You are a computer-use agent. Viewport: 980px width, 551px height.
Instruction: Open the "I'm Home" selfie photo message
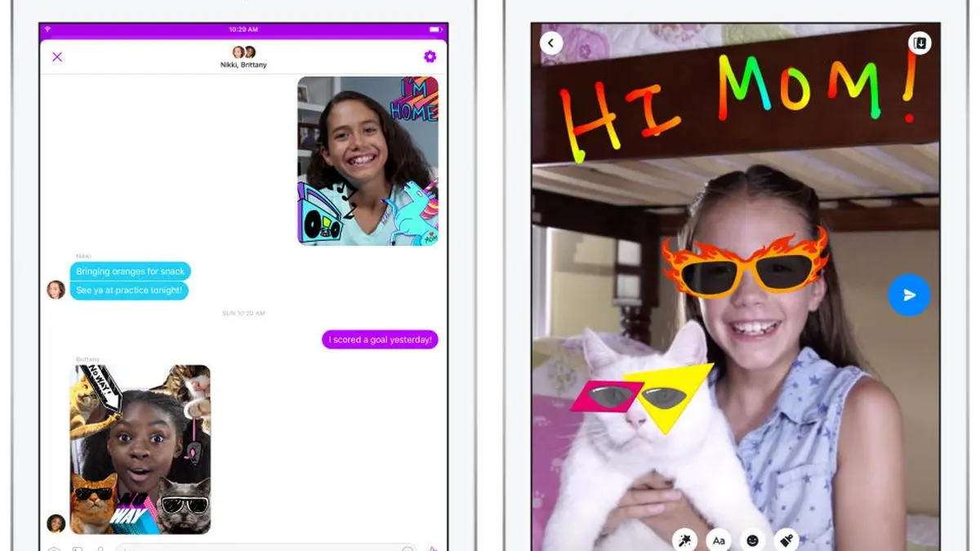point(367,161)
